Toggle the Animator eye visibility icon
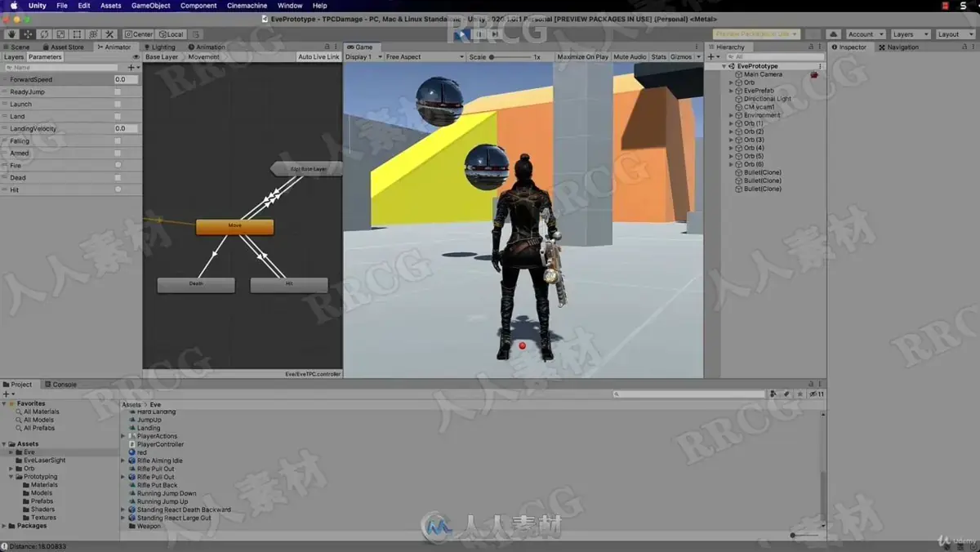Screen dimensions: 980x552 coord(136,57)
